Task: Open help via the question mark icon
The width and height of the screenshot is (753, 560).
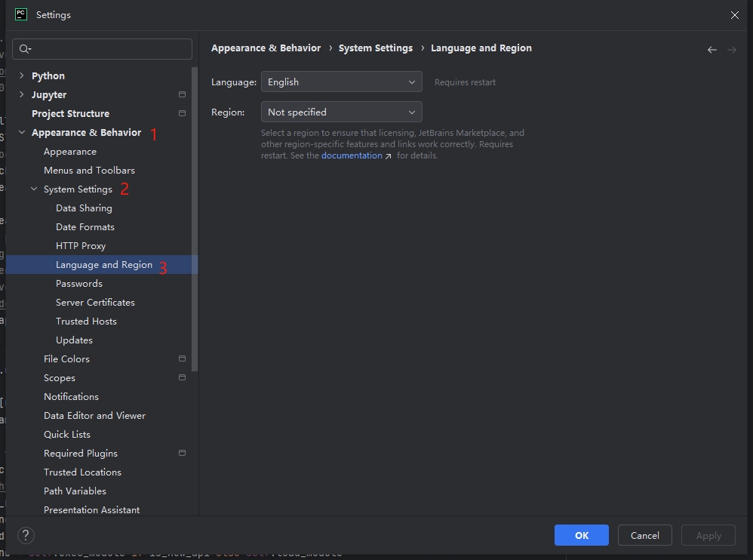Action: click(x=26, y=535)
